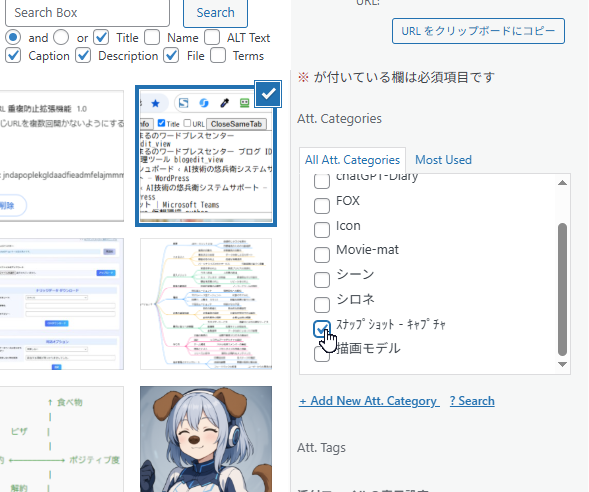Open the All Att. Categories tab
The width and height of the screenshot is (589, 492).
pos(352,160)
